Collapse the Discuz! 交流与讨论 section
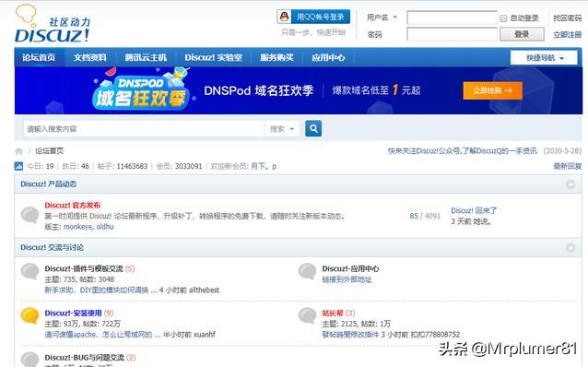588x367 pixels. (570, 248)
